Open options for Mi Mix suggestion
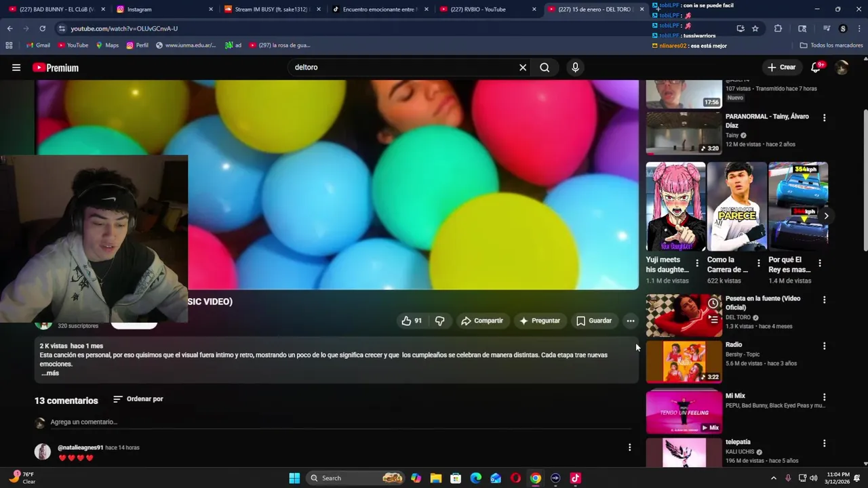Viewport: 868px width, 488px height. (824, 397)
